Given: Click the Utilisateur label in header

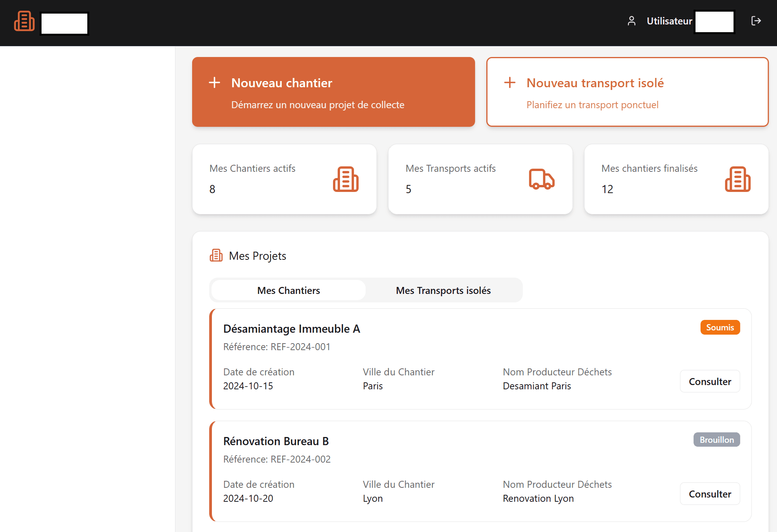Looking at the screenshot, I should point(669,21).
